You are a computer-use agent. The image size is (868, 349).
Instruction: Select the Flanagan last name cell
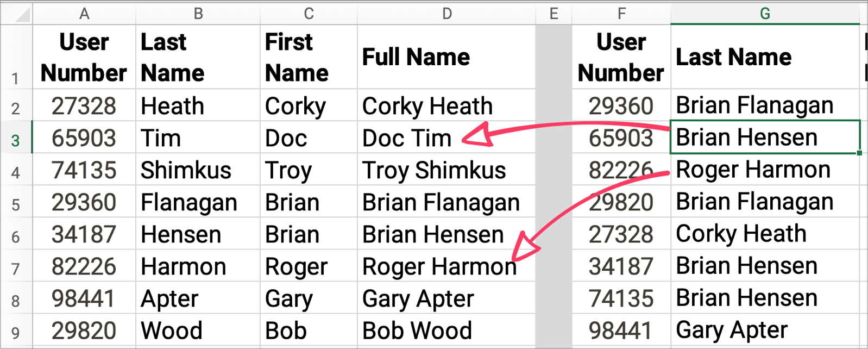pos(198,202)
